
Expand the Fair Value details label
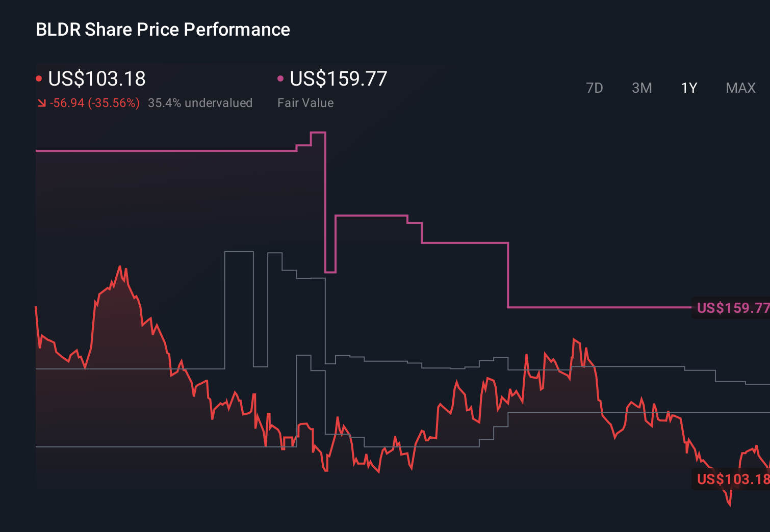[x=305, y=102]
